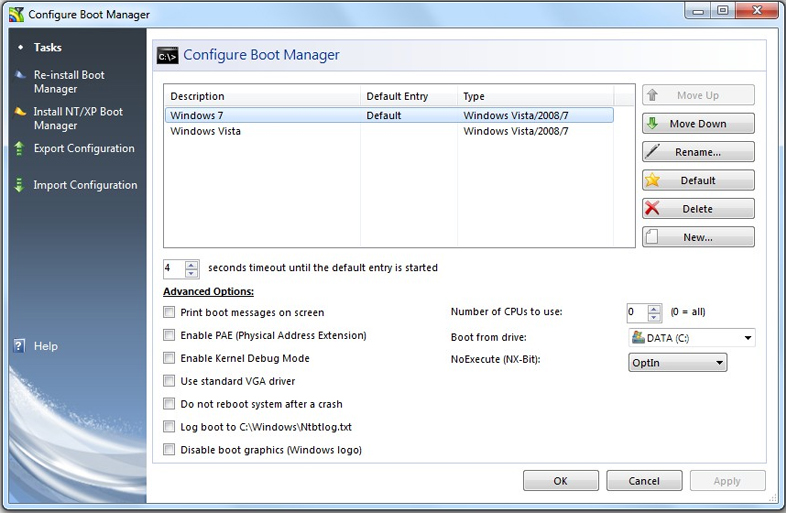Image resolution: width=786 pixels, height=513 pixels.
Task: Click the Rename pencil icon
Action: click(652, 152)
